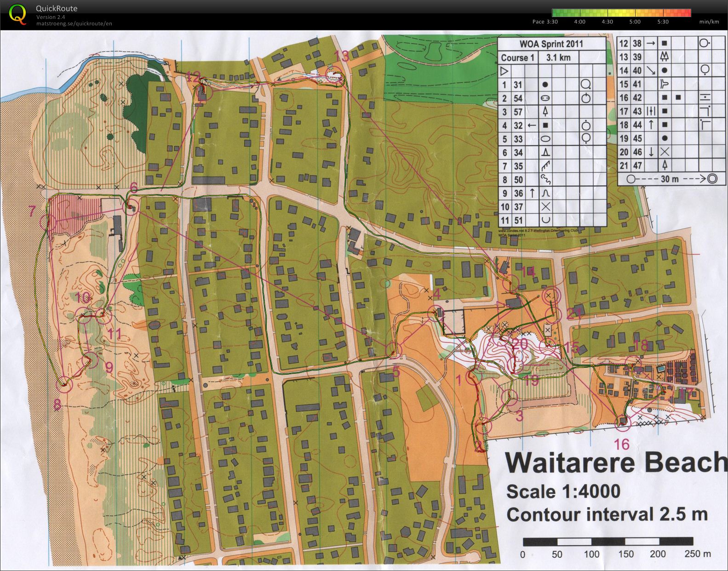Click control circle 6 on the map

(132, 206)
